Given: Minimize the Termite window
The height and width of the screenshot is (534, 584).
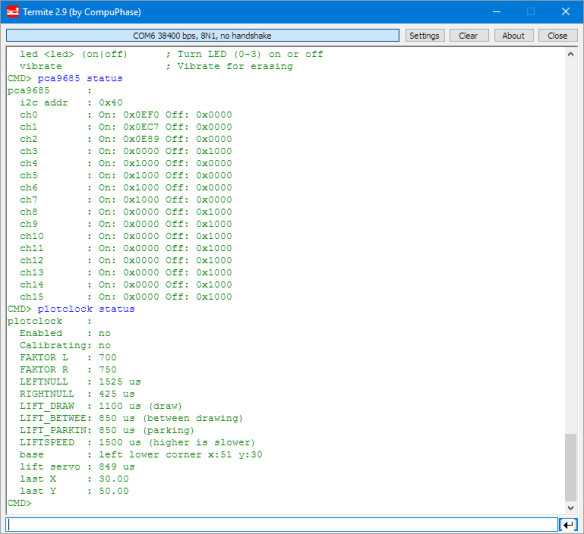Looking at the screenshot, I should click(x=496, y=12).
